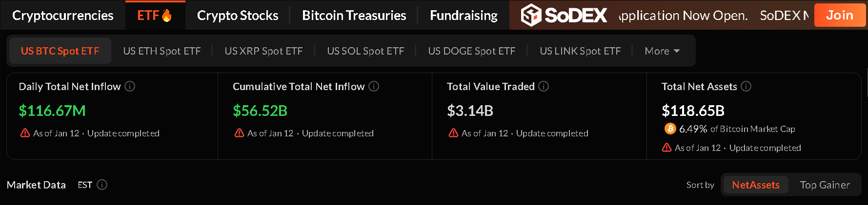This screenshot has width=868, height=205.
Task: Click info icon next to Total Value Traded
Action: [x=544, y=86]
